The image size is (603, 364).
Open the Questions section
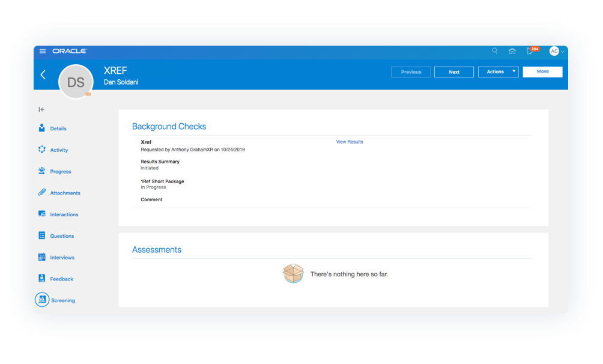click(62, 236)
